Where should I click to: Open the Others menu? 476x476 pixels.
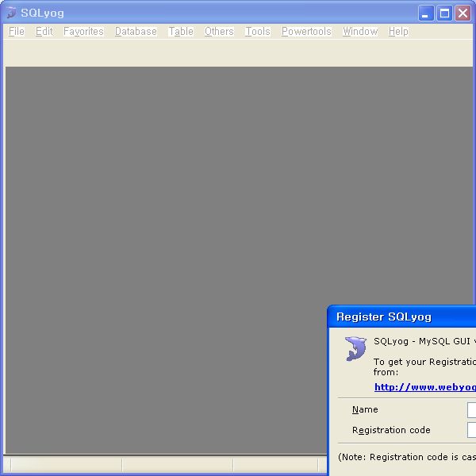(219, 32)
